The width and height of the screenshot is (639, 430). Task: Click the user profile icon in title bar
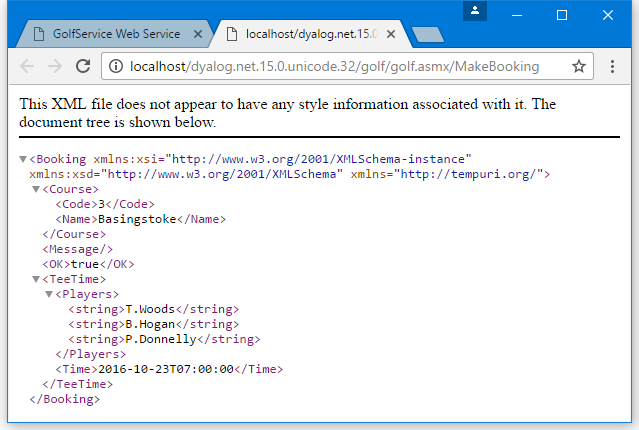pos(476,11)
